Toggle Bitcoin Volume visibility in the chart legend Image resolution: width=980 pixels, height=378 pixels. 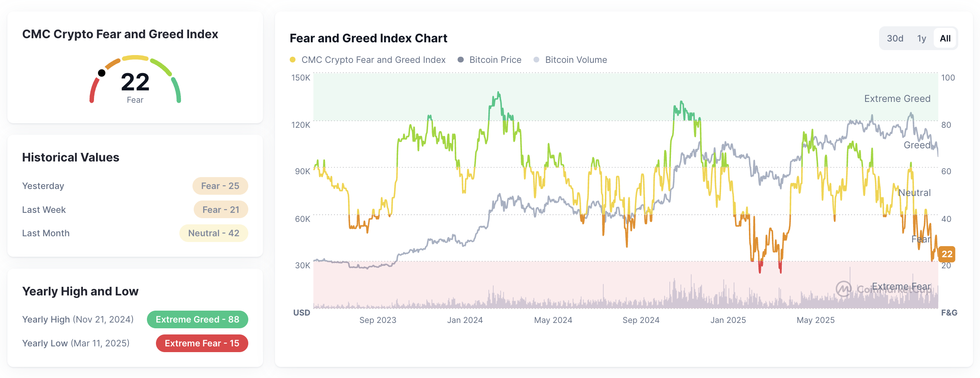coord(576,60)
